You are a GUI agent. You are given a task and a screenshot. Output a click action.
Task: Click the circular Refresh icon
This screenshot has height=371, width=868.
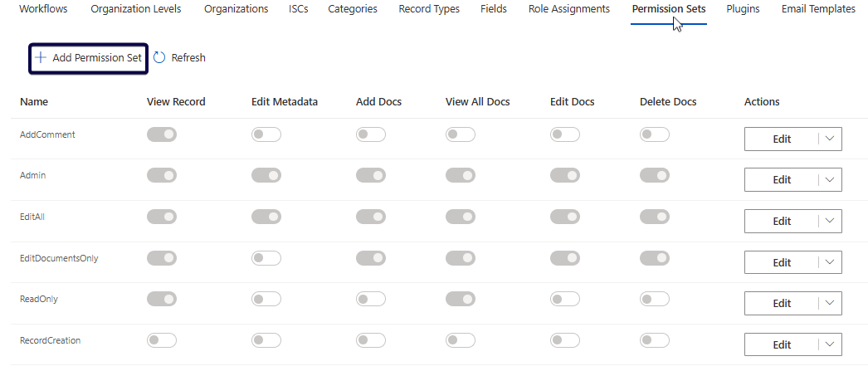pos(160,58)
